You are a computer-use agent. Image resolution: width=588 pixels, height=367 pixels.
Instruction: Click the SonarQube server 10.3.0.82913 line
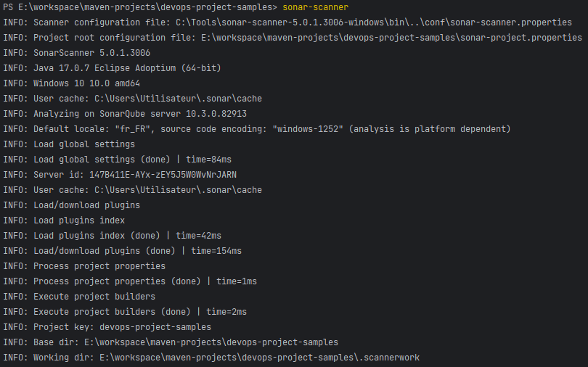point(125,114)
